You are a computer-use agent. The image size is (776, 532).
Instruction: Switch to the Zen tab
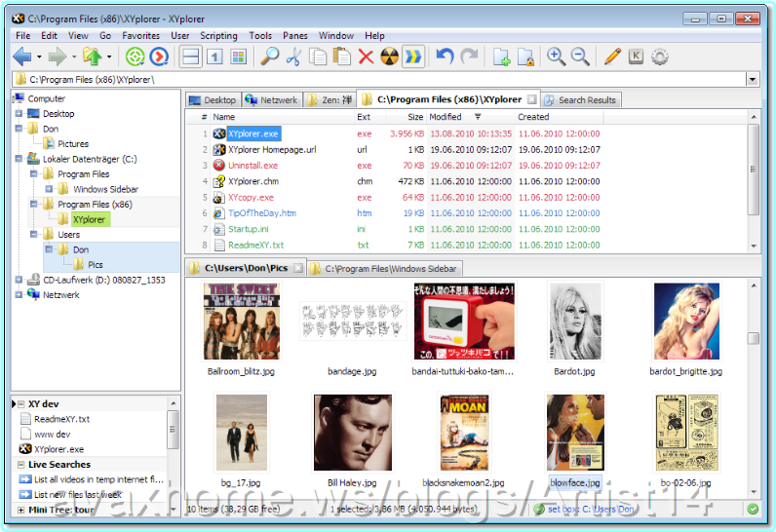click(x=330, y=100)
